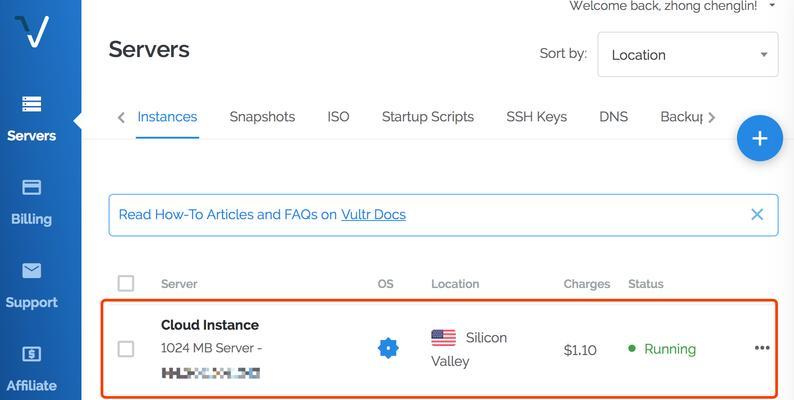Open the Sort by Location dropdown
Viewport: 794px width, 400px height.
tap(688, 55)
